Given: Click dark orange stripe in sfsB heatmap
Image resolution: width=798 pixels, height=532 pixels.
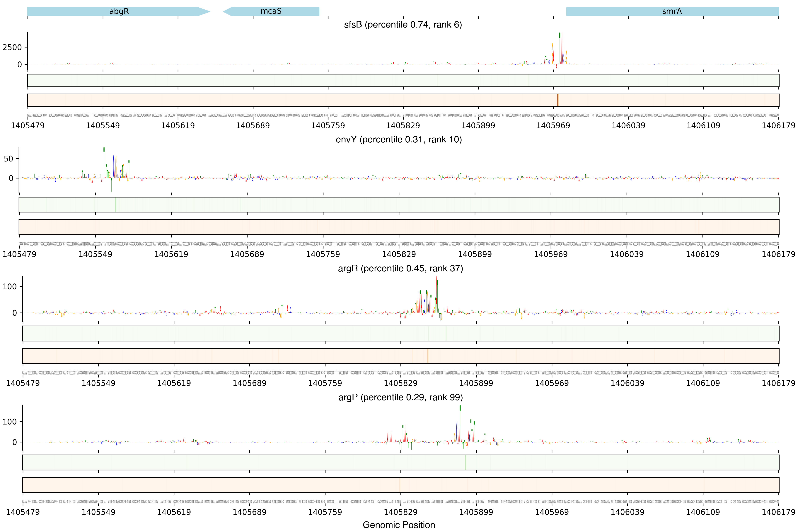Looking at the screenshot, I should pos(558,100).
